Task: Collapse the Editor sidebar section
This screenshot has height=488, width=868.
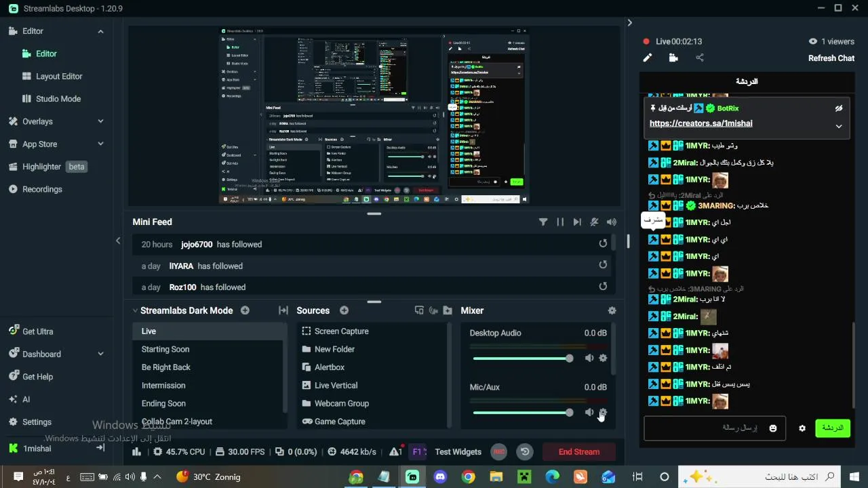Action: [100, 31]
